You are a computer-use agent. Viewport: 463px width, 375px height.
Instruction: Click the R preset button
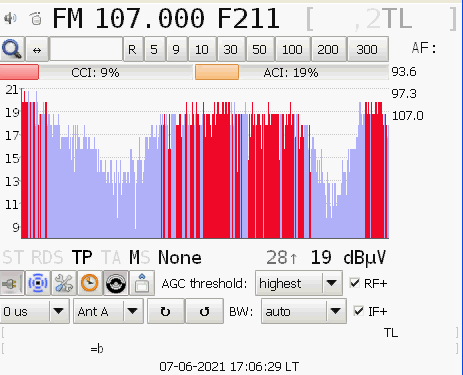coord(133,49)
